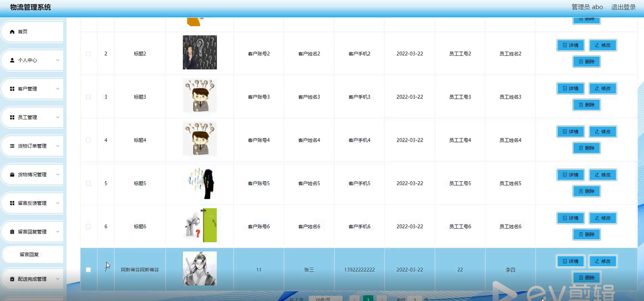Click 退出登录 to log out
This screenshot has width=644, height=301.
(623, 7)
